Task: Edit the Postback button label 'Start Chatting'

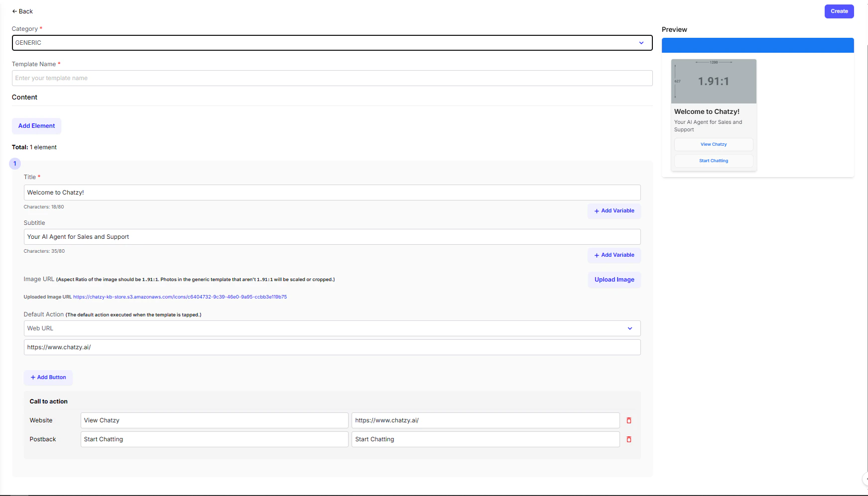Action: [x=214, y=439]
